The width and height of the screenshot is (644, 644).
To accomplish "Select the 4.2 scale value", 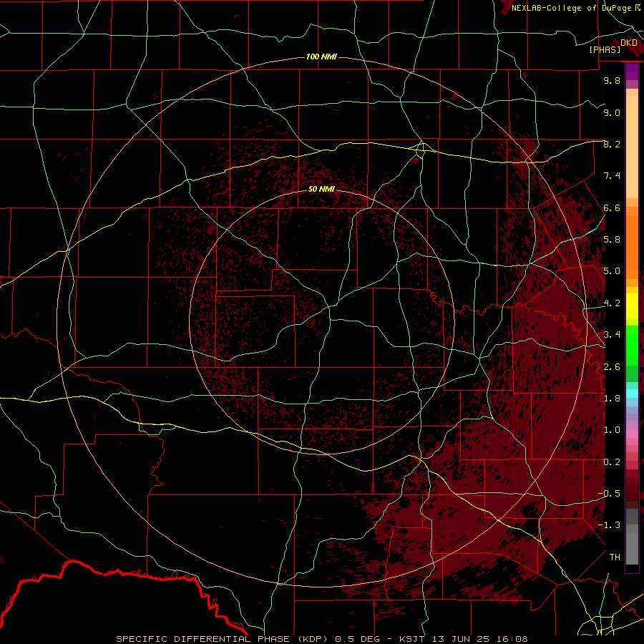I will click(x=612, y=303).
